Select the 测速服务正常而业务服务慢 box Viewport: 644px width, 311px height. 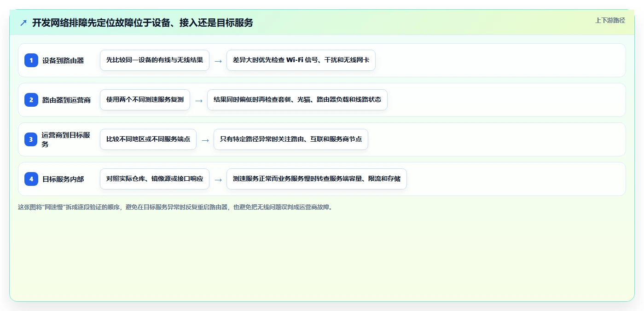point(317,179)
